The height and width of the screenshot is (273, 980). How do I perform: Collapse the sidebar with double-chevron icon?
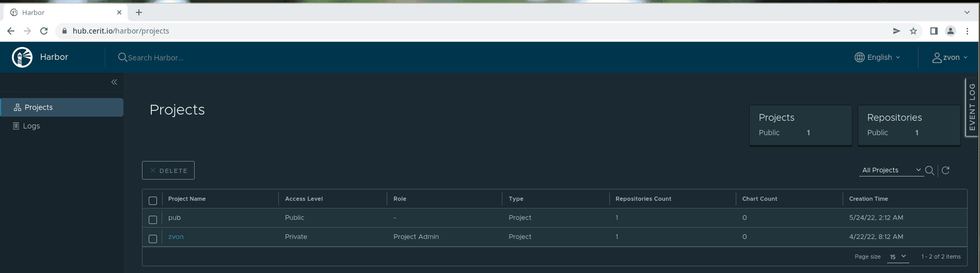pyautogui.click(x=114, y=82)
